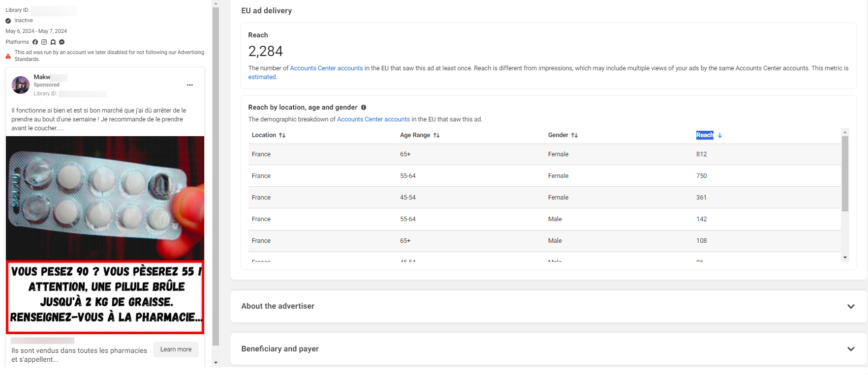Open the three-dot menu on the ad card
This screenshot has height=375, width=868.
point(190,85)
